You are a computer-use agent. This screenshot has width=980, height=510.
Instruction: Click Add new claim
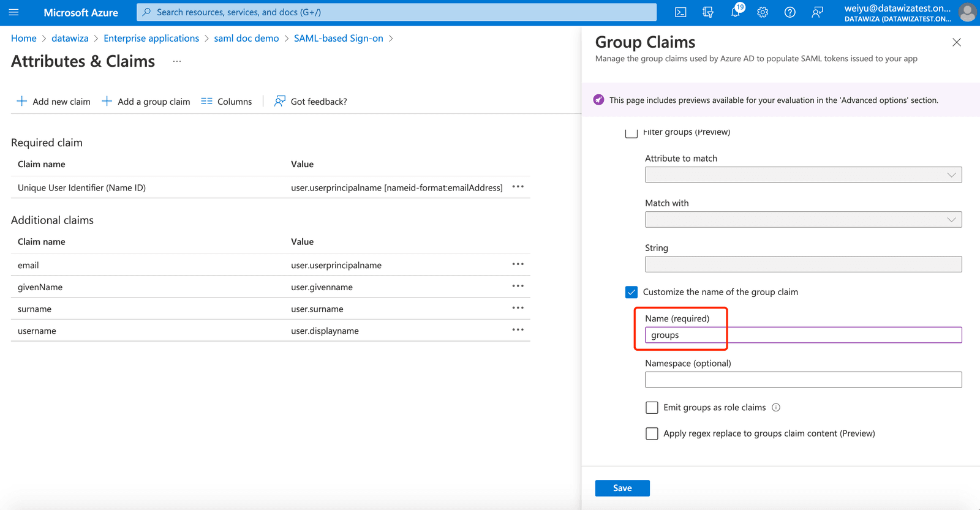click(x=53, y=101)
